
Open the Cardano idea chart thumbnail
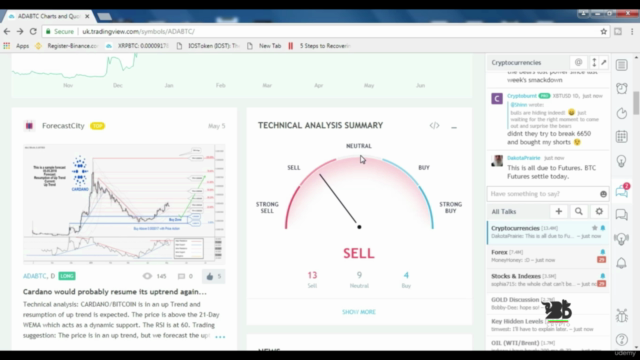[x=124, y=204]
